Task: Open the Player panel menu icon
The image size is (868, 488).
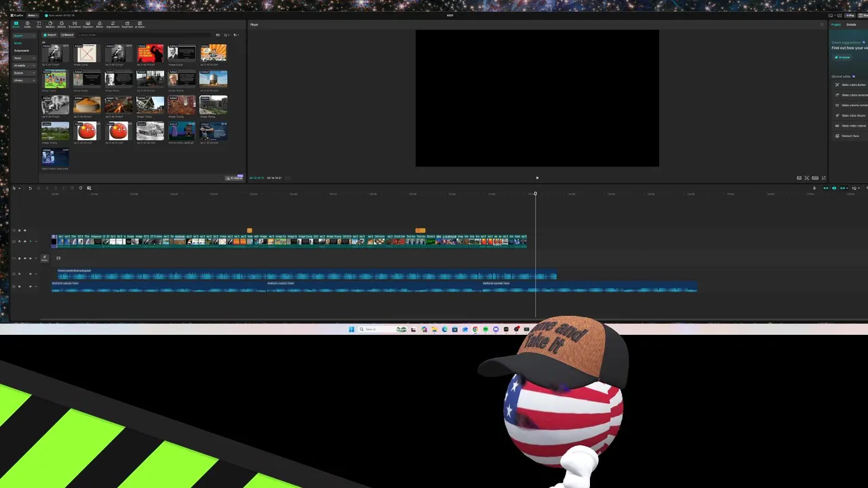Action: coord(822,24)
